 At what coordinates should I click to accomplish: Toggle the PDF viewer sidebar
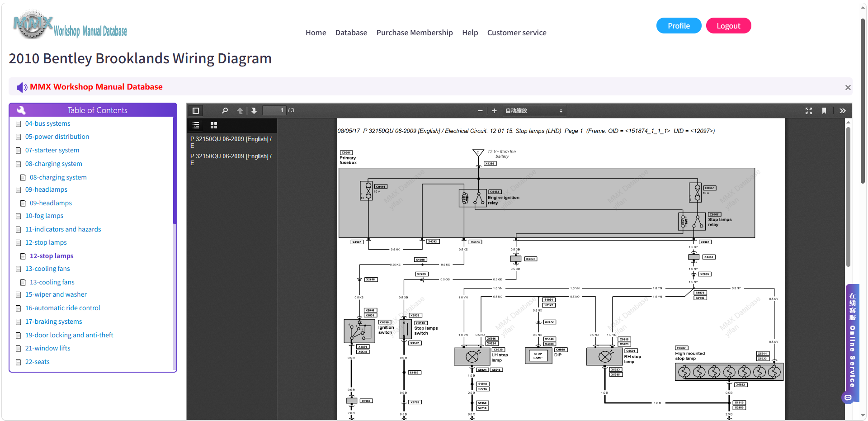tap(196, 111)
